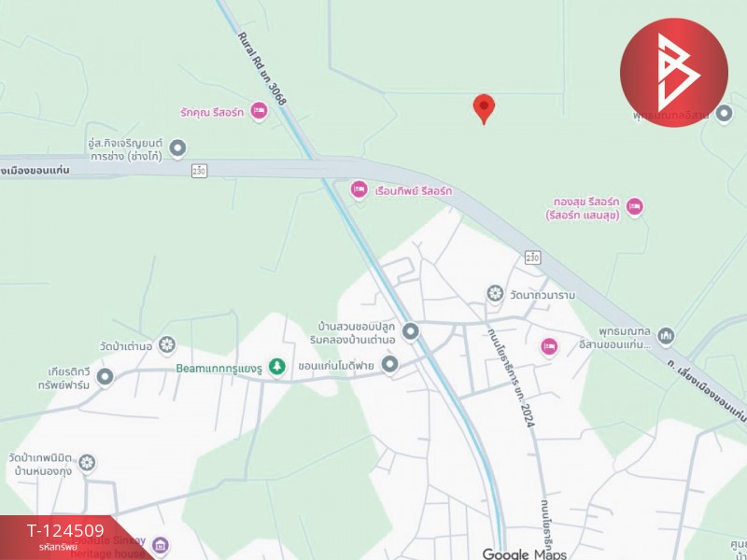
Task: Open the ขอนแก่นโมดิฟาย place marker
Action: [389, 365]
